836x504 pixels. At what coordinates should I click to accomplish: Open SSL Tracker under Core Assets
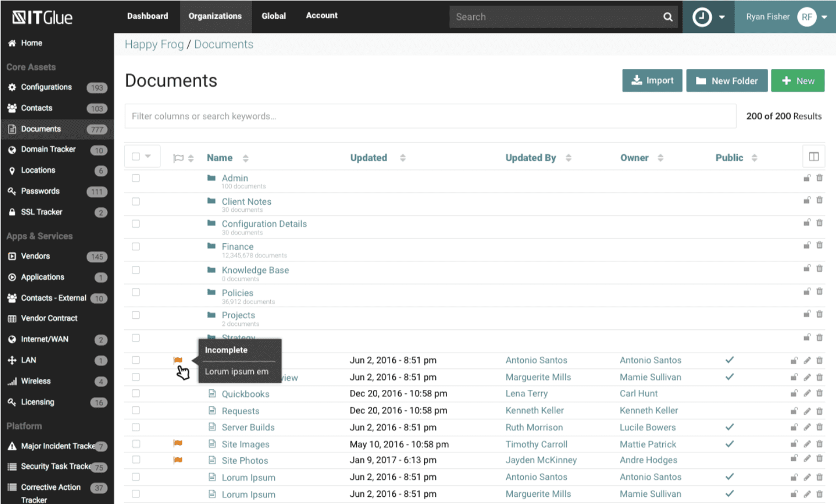(x=41, y=212)
